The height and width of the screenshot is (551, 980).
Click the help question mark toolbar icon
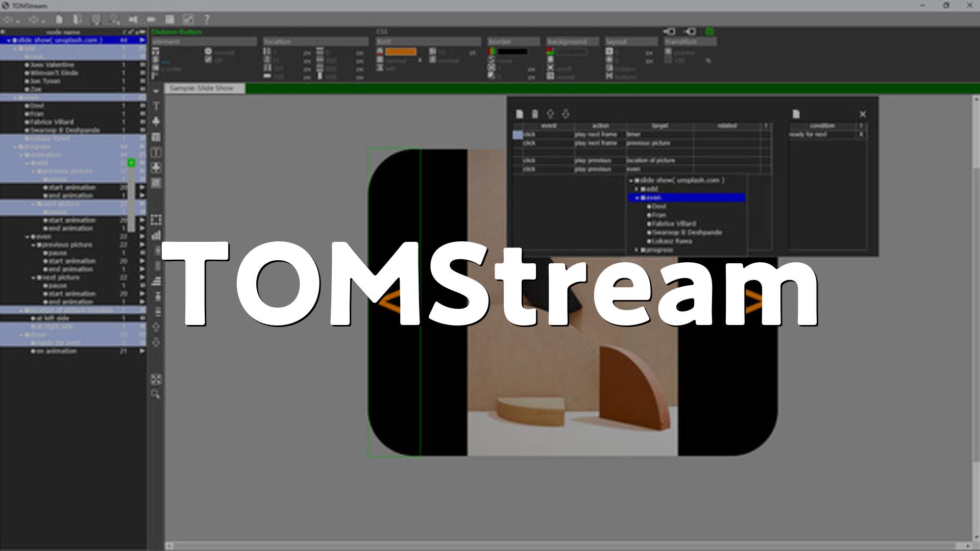207,19
